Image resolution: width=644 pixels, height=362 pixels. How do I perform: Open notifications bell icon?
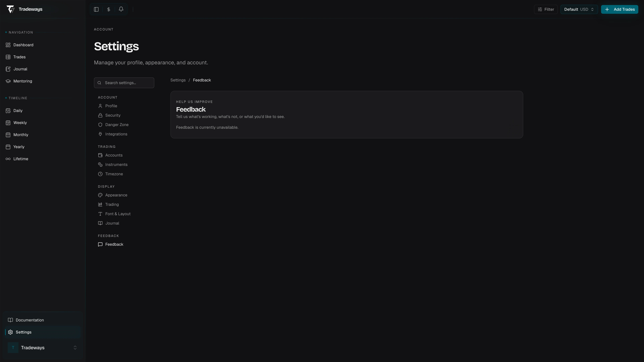pos(121,9)
